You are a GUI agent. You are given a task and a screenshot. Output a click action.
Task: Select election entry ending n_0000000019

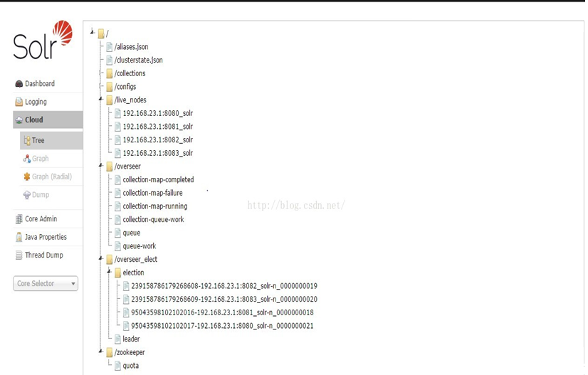224,286
